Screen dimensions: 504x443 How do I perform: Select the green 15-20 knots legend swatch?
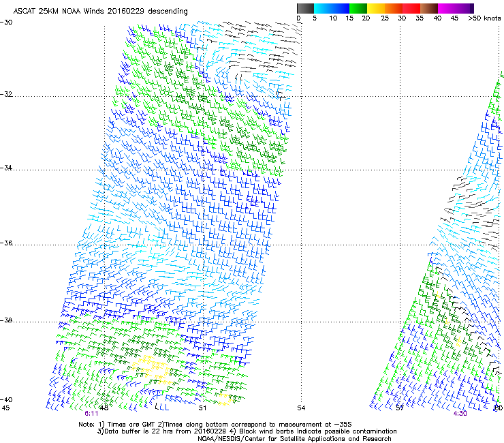click(358, 8)
